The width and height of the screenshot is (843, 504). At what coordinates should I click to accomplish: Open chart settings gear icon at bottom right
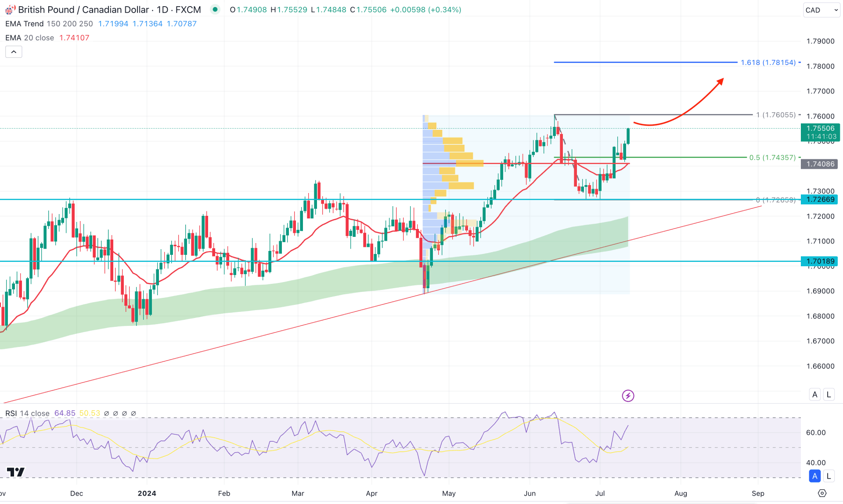pyautogui.click(x=822, y=493)
